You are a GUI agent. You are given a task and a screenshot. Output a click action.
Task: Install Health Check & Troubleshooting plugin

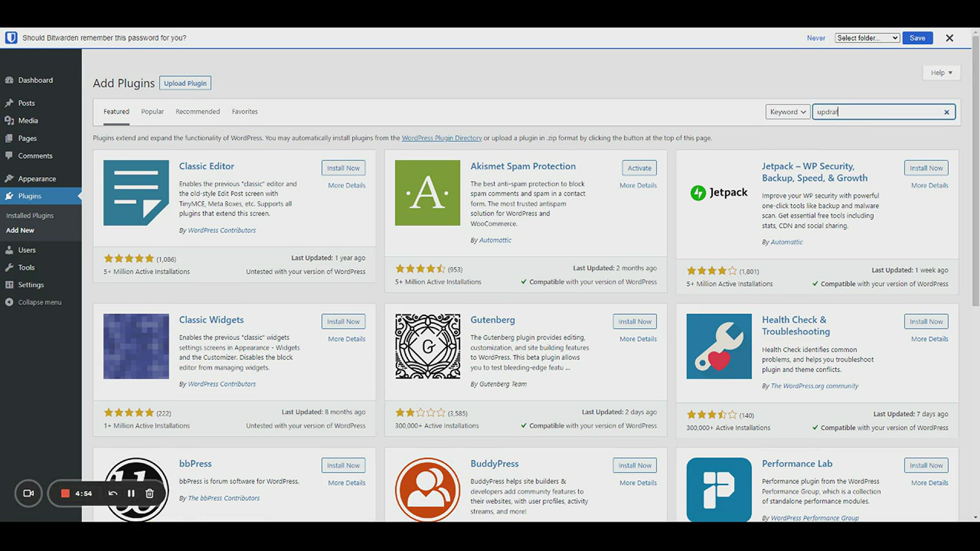[x=926, y=321]
